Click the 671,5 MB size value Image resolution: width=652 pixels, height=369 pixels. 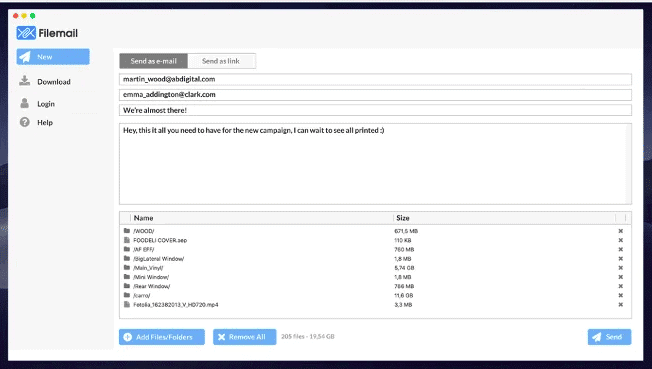pyautogui.click(x=406, y=231)
